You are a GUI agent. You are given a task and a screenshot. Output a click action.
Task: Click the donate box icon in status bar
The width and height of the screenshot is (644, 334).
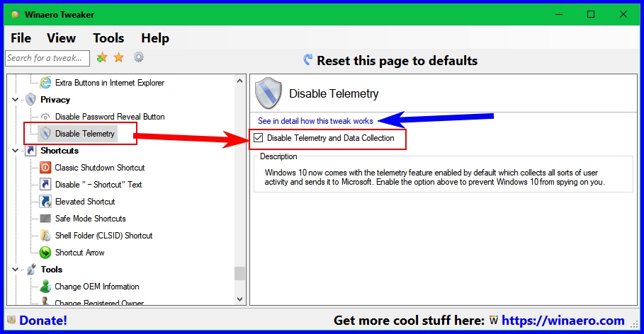pos(11,320)
